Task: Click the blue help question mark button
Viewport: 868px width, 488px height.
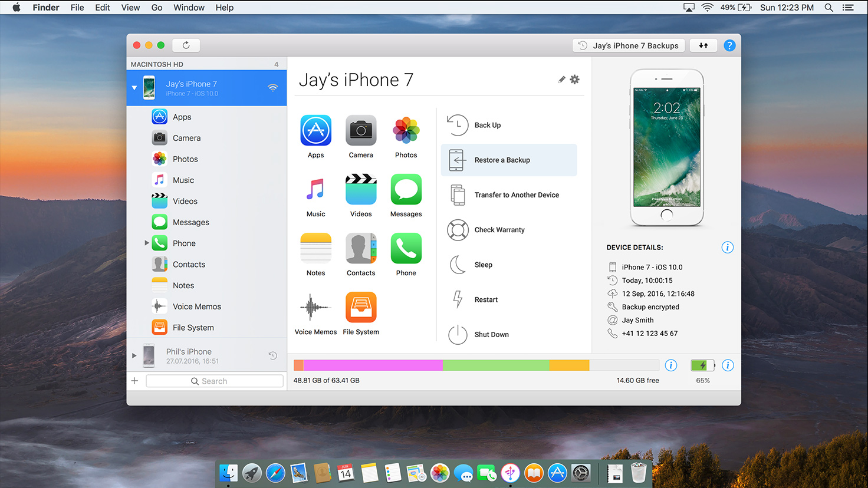Action: coord(729,45)
